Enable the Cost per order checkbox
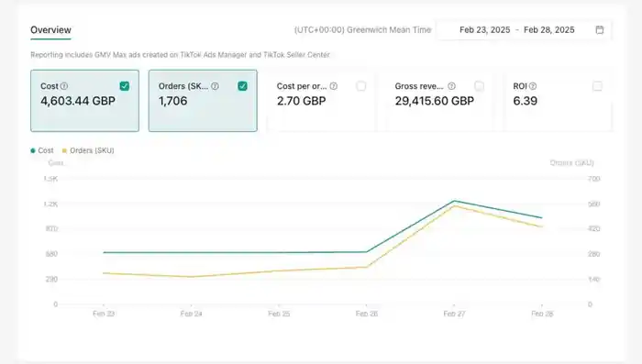 [x=360, y=86]
